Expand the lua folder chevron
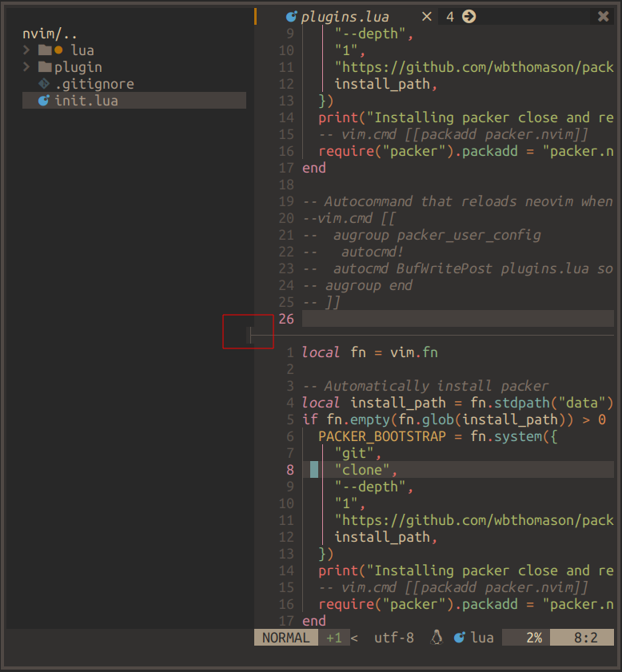The height and width of the screenshot is (672, 622). coord(26,50)
